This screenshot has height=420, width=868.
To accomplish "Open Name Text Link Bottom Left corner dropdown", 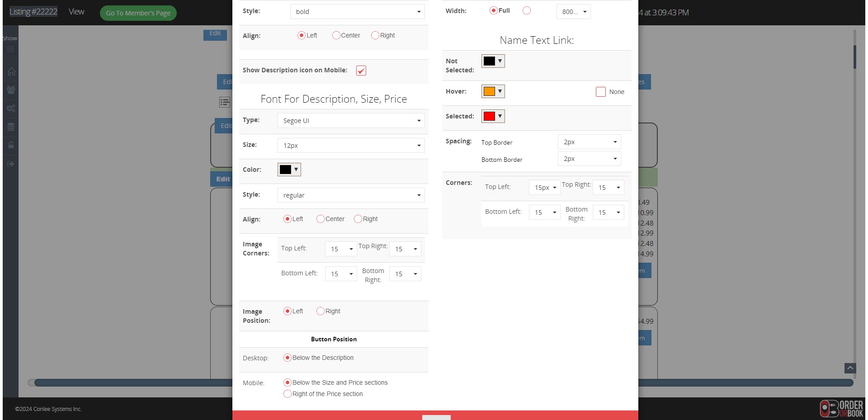I will click(544, 212).
